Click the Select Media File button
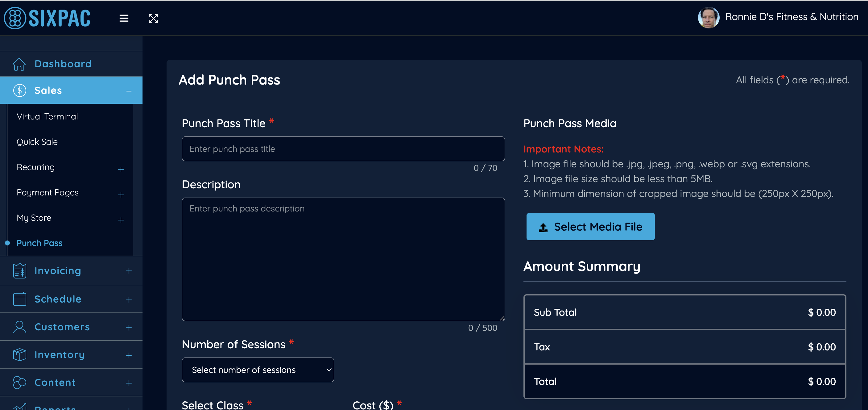The height and width of the screenshot is (410, 868). click(590, 227)
